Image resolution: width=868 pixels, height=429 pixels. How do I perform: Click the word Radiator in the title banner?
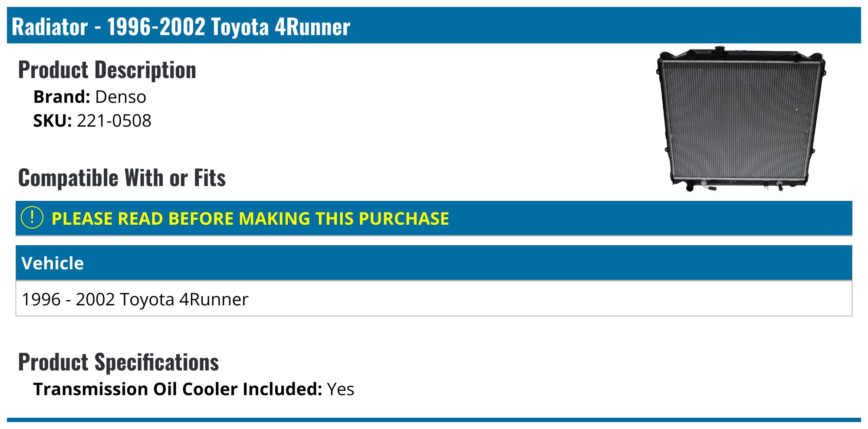coord(49,27)
